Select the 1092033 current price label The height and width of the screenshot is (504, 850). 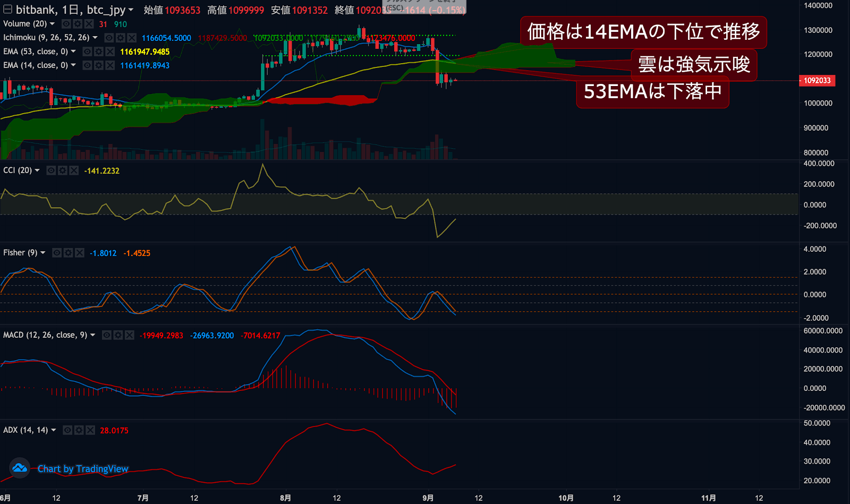817,81
